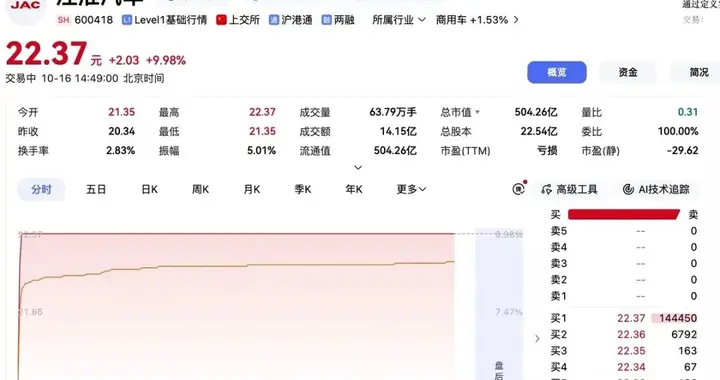Open 商用车 +1.53% sector arrow
This screenshot has width=720, height=380.
(516, 20)
